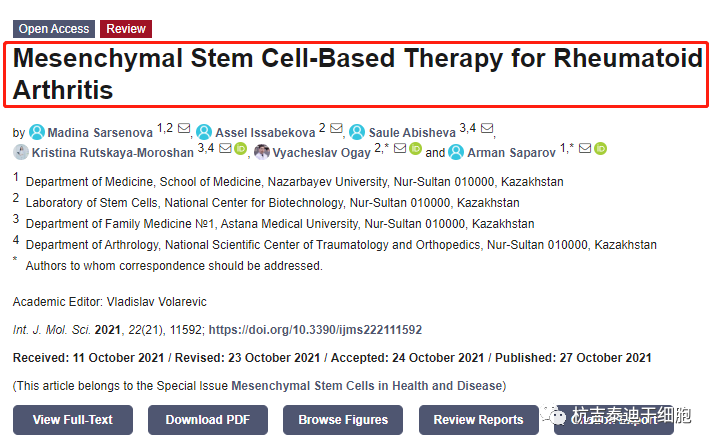Open ORCID icon beside Kristina Rutskaya-Moroshan
The height and width of the screenshot is (446, 714).
[x=240, y=150]
